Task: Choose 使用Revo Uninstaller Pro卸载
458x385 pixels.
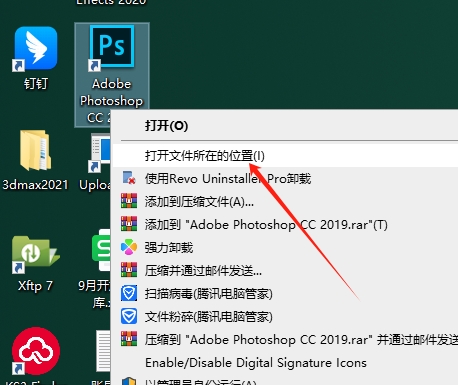Action: [285, 179]
